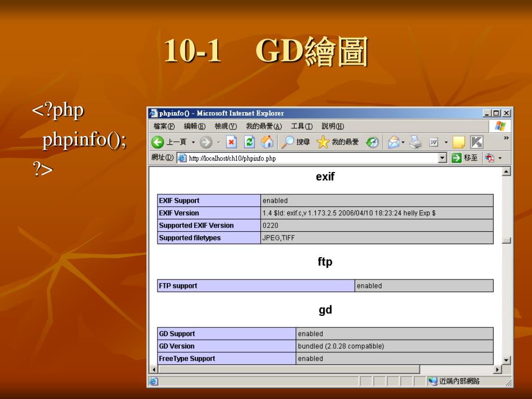This screenshot has height=399, width=532.
Task: Click the Windows flag logo
Action: (x=500, y=126)
